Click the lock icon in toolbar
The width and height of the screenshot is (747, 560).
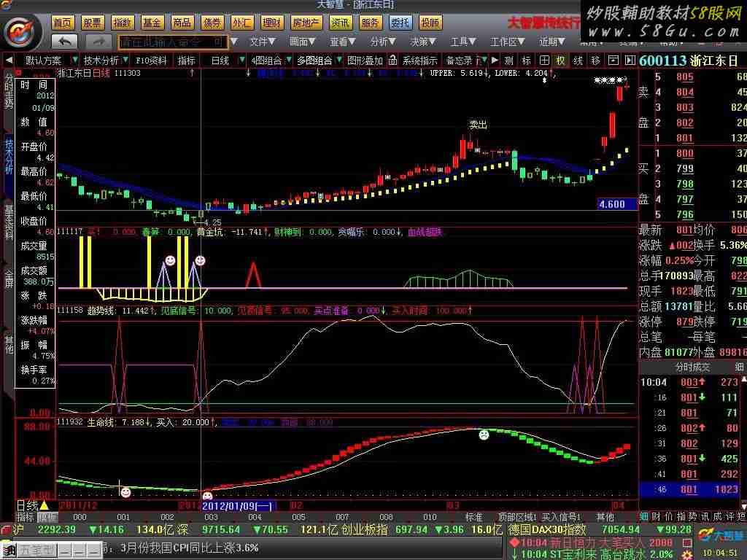392,61
